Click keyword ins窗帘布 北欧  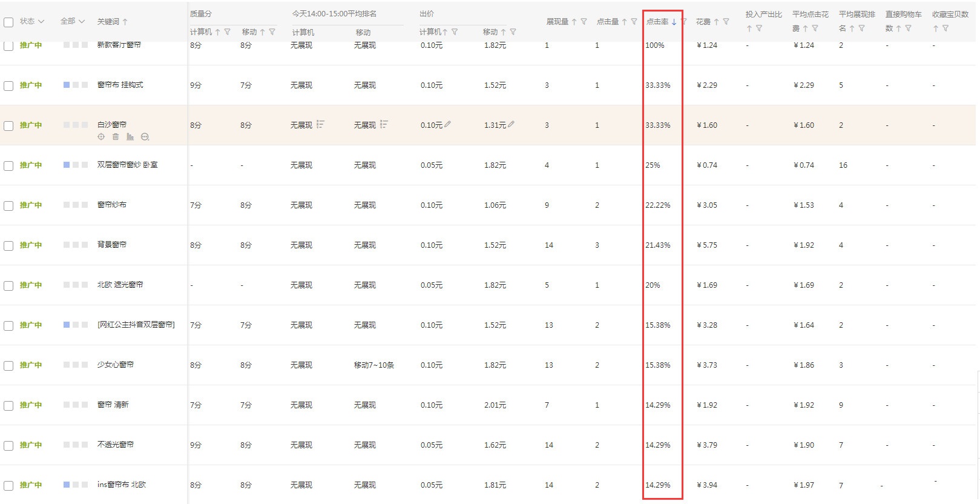click(122, 485)
